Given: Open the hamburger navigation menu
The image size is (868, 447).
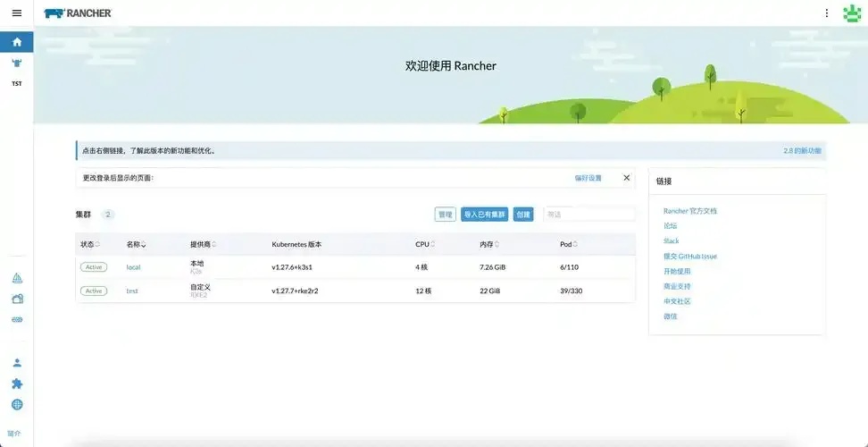Looking at the screenshot, I should [17, 13].
